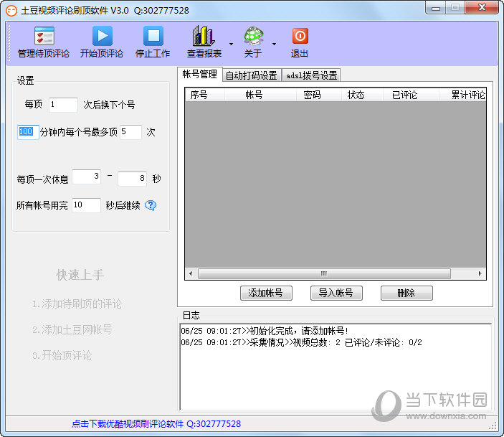The height and width of the screenshot is (437, 504).
Task: Focus the 每顶 count input field
Action: [63, 105]
